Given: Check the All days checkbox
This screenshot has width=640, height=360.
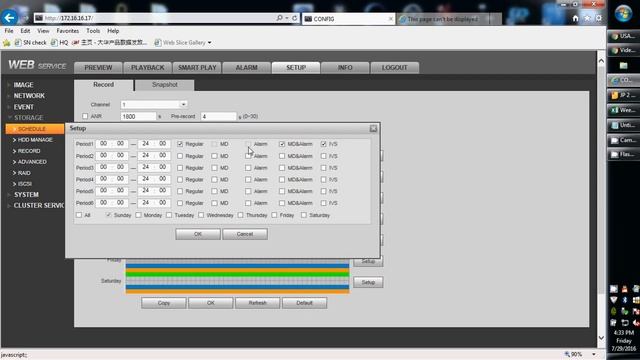Looking at the screenshot, I should [79, 215].
